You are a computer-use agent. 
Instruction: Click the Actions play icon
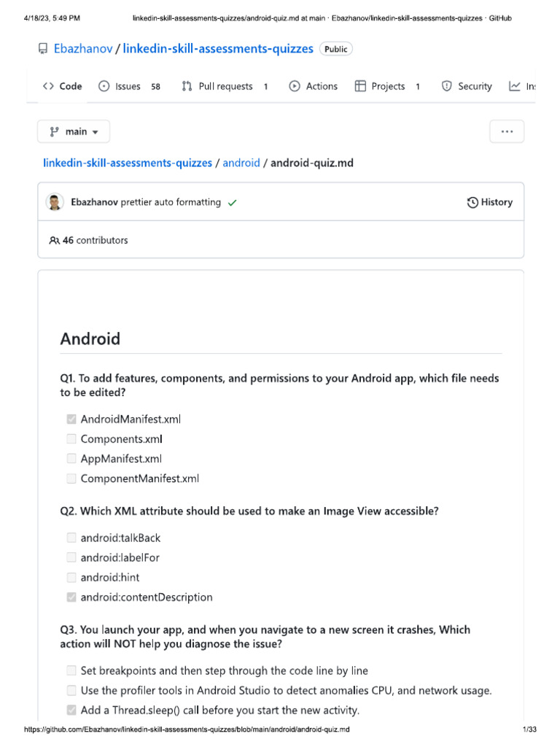click(x=295, y=86)
